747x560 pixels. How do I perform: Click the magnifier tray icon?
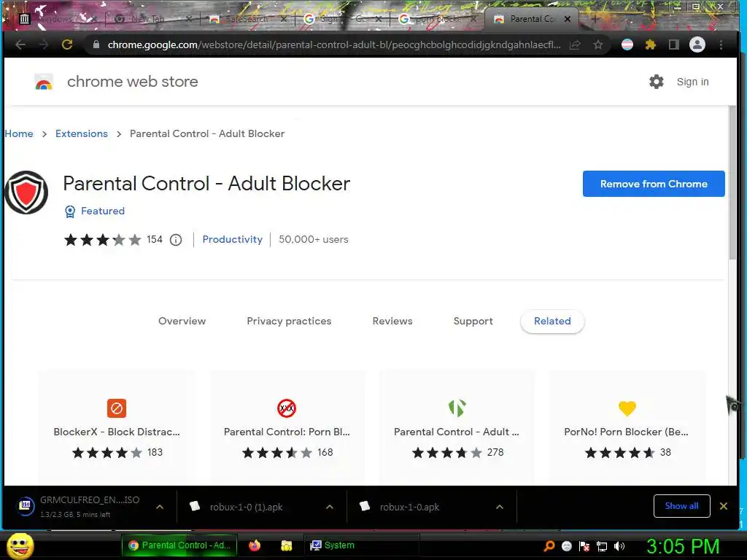(549, 546)
